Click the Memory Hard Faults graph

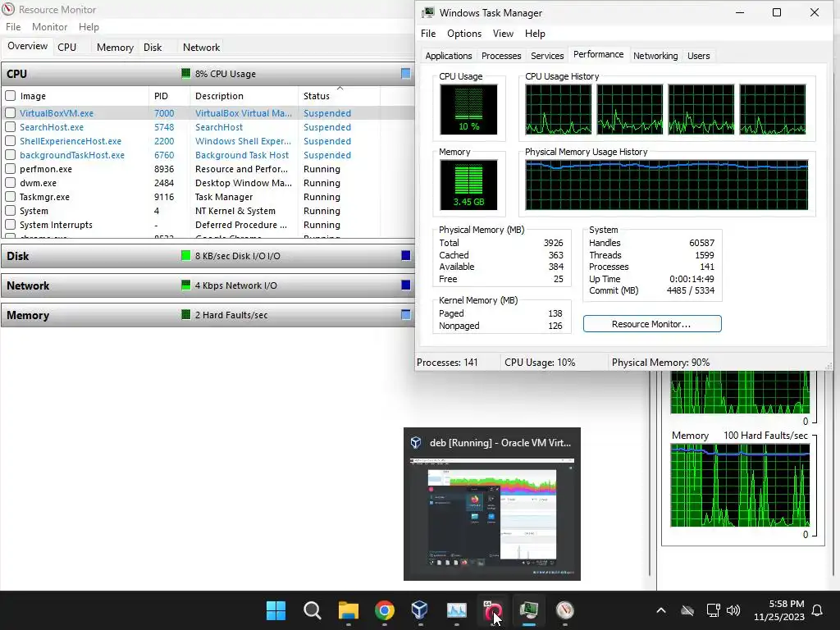740,486
